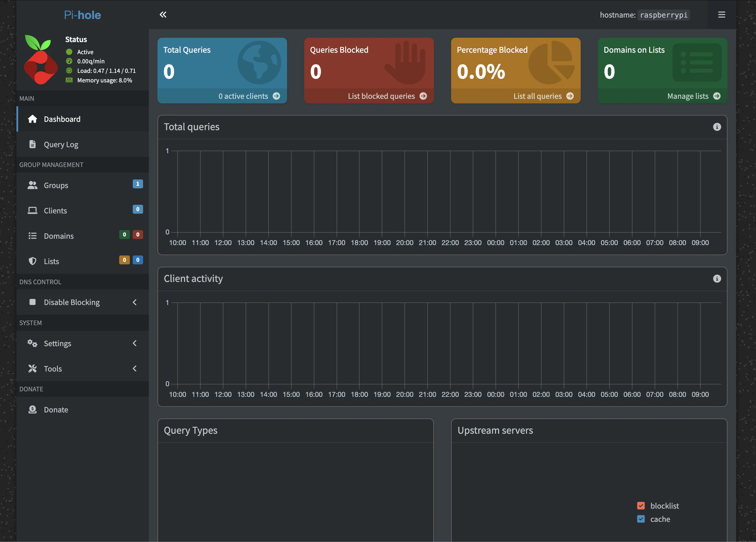
Task: Click the Lists shield icon in sidebar
Action: coord(32,261)
